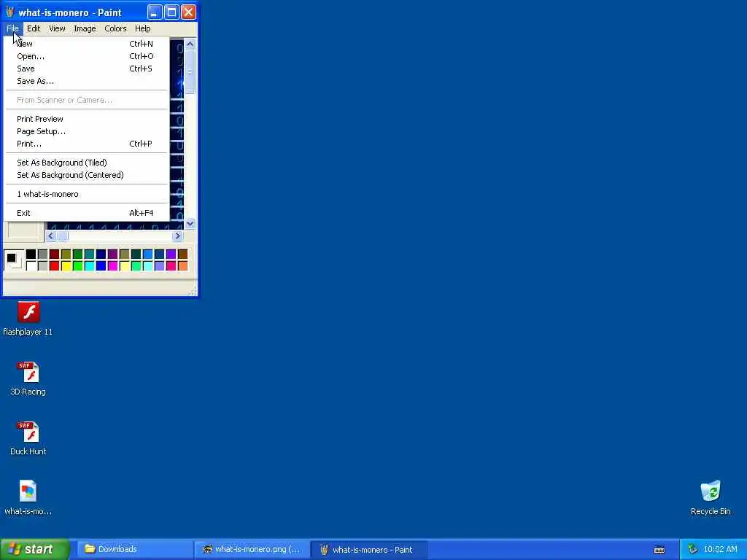Pick the hot pink color swatch

coord(171,265)
